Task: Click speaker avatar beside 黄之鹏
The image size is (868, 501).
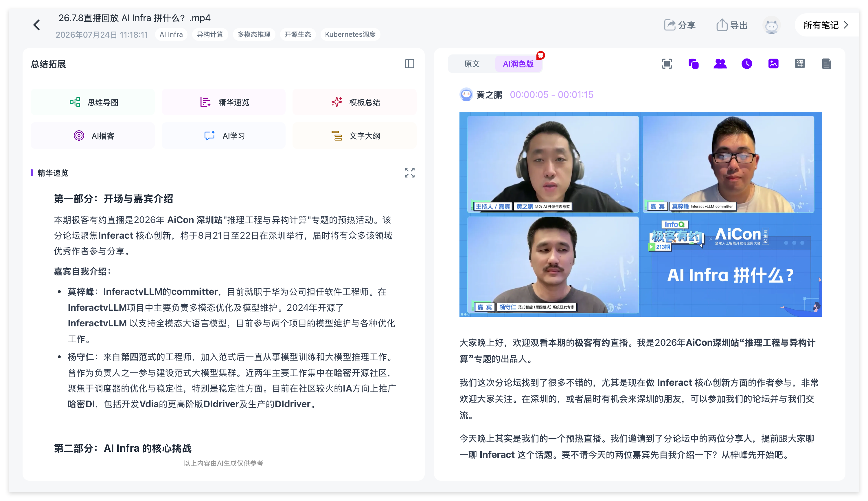Action: (x=466, y=95)
